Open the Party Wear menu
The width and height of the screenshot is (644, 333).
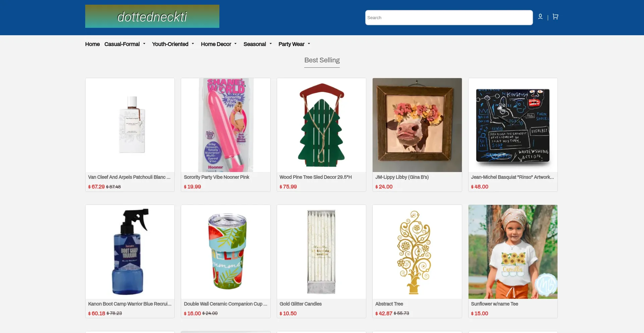(294, 44)
